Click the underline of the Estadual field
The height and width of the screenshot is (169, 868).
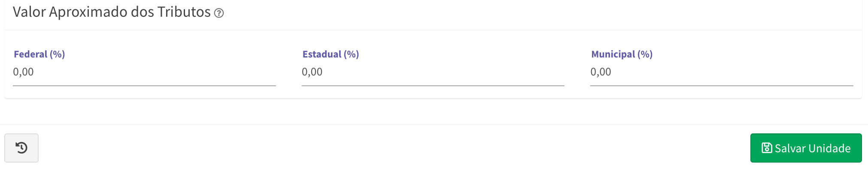pyautogui.click(x=433, y=86)
